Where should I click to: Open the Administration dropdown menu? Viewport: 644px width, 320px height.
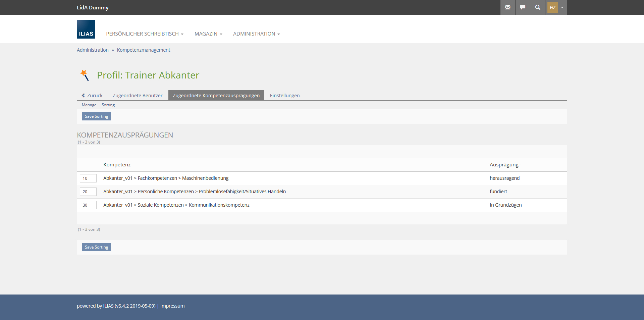point(256,34)
